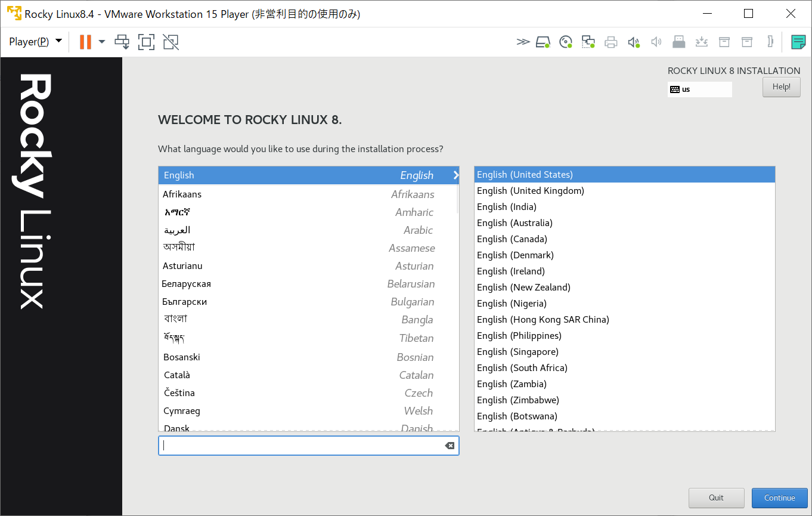812x516 pixels.
Task: Open the Help! button
Action: 781,87
